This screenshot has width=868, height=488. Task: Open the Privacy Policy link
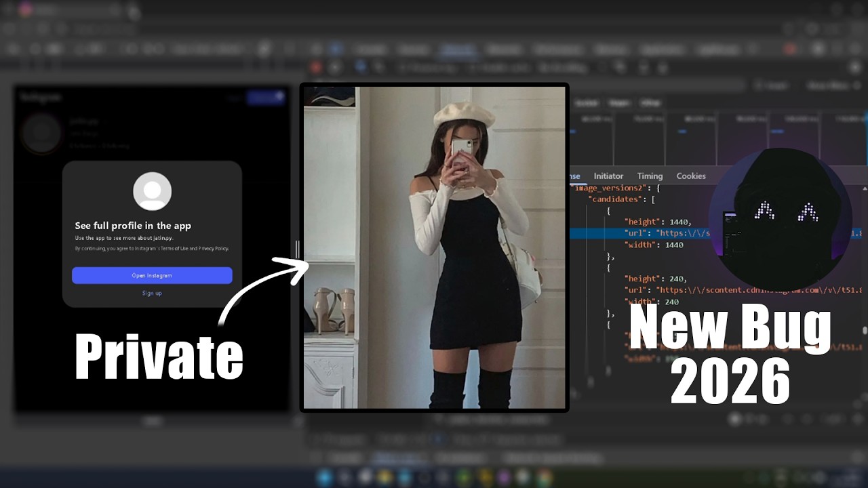[214, 249]
